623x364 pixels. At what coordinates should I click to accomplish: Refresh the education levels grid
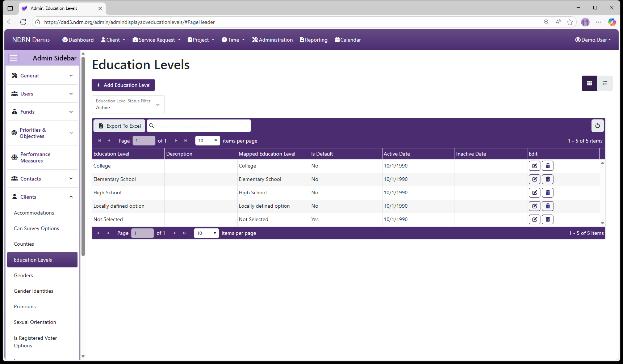[x=598, y=126]
